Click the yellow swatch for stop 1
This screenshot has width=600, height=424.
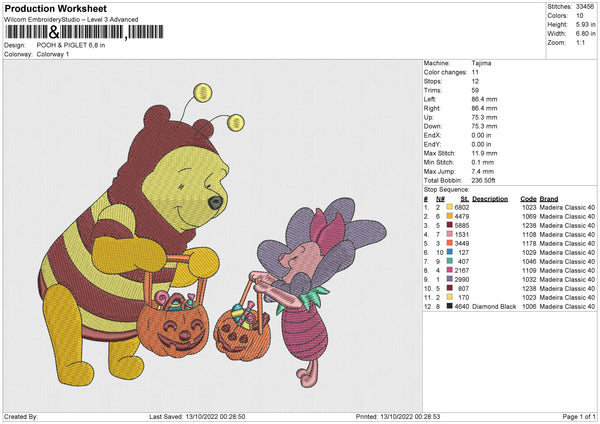coord(450,207)
